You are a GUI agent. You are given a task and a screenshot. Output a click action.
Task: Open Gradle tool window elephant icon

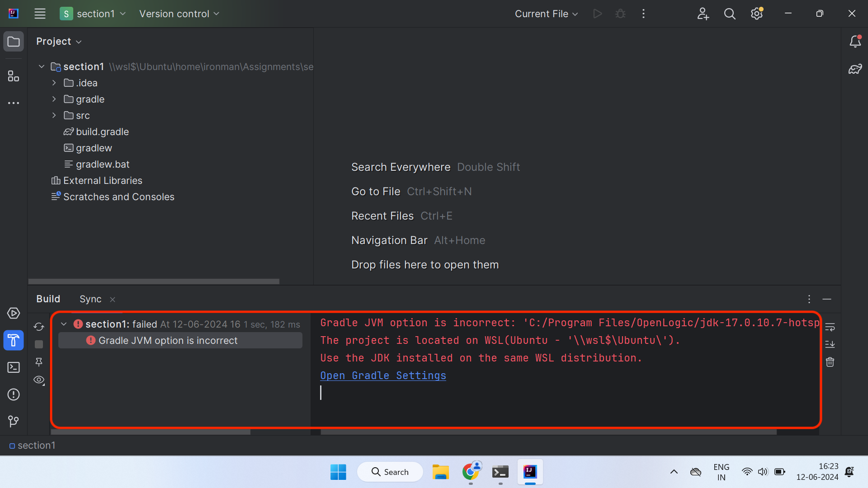tap(855, 69)
